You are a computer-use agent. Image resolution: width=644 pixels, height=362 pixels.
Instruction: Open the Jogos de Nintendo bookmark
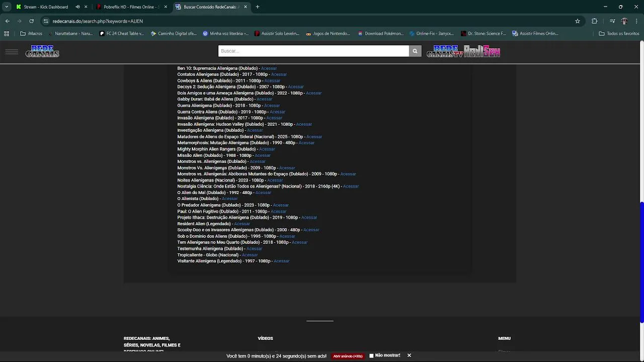point(328,34)
